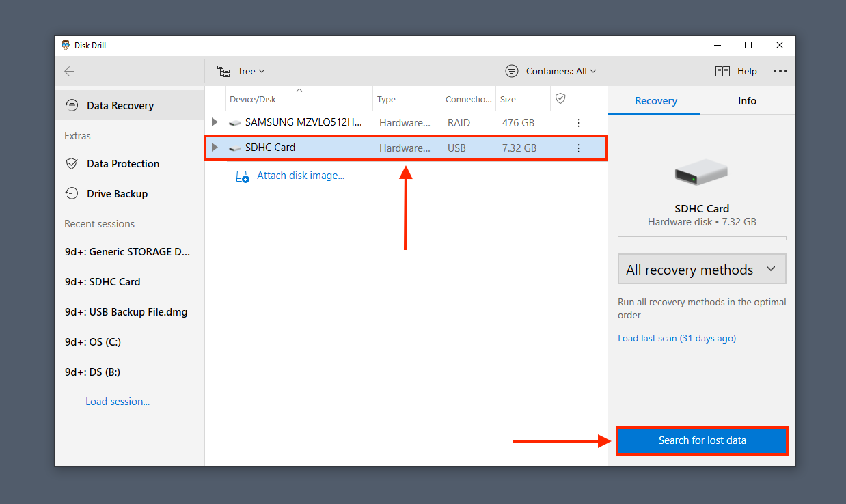This screenshot has width=846, height=504.
Task: Click the SDHC Card drive icon in list
Action: point(235,148)
